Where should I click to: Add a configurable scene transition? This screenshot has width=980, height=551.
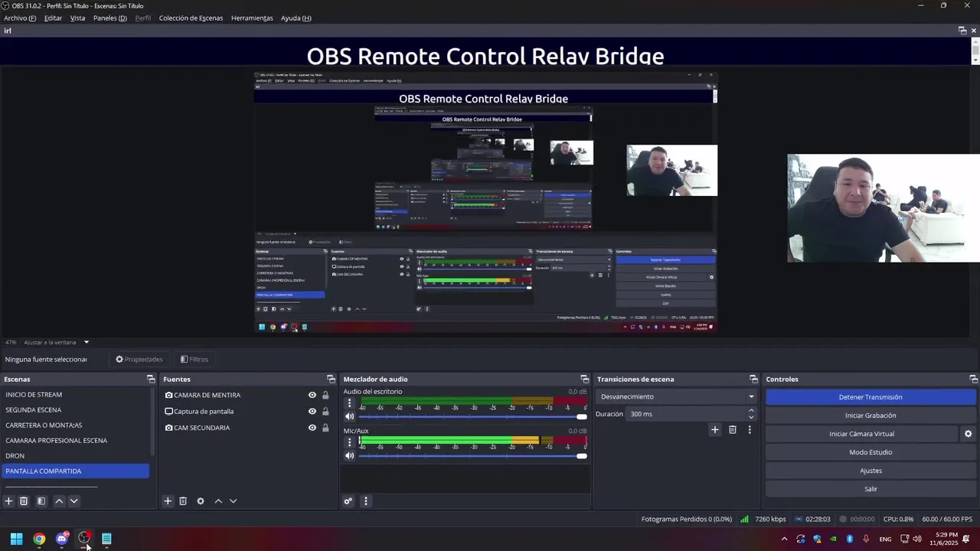pos(714,430)
